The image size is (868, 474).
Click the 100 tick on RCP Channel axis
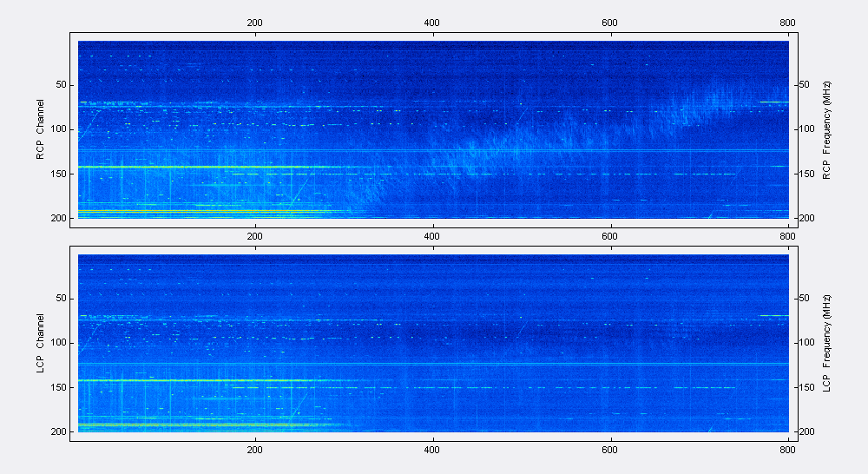59,129
